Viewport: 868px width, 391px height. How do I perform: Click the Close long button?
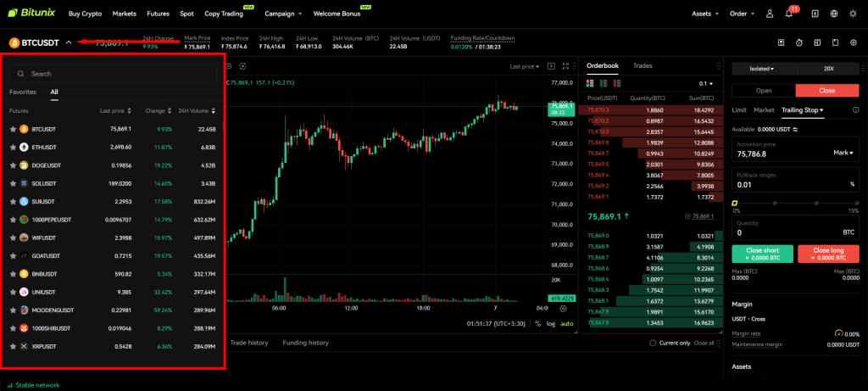tap(828, 254)
